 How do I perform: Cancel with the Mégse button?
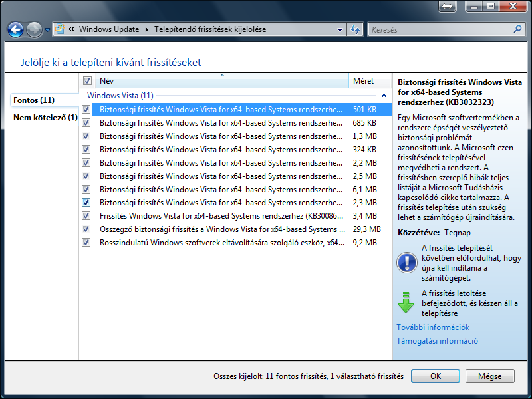coord(489,376)
